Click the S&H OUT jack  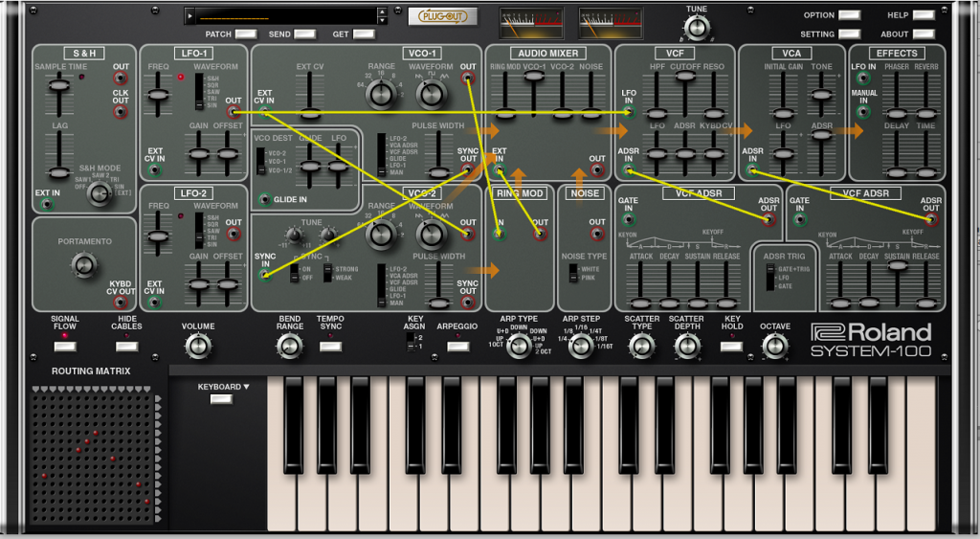click(120, 79)
